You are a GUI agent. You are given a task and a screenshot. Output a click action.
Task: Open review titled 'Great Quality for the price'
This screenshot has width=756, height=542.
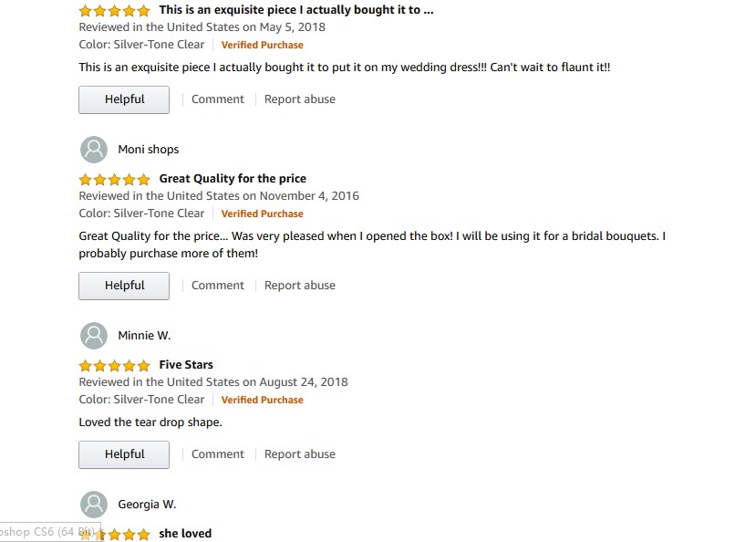point(233,179)
